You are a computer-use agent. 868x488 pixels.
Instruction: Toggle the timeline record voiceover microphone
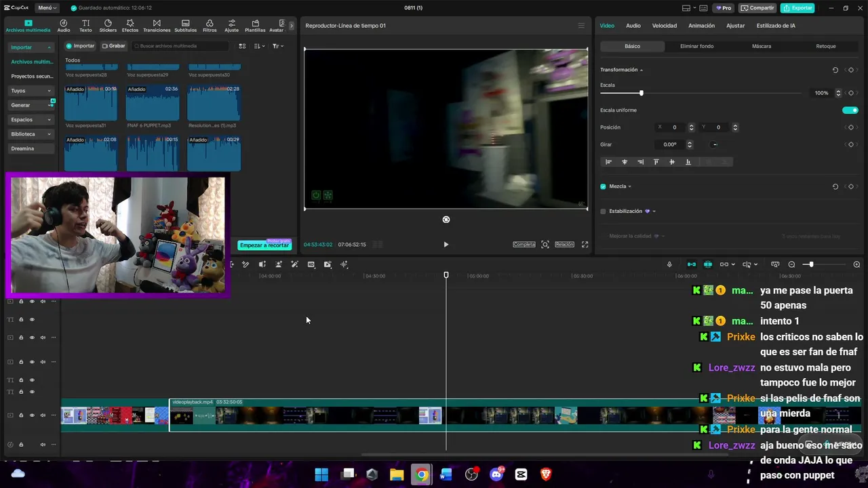point(669,264)
